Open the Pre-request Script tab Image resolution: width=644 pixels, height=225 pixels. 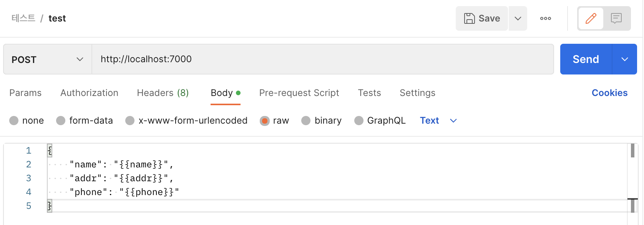coord(299,93)
